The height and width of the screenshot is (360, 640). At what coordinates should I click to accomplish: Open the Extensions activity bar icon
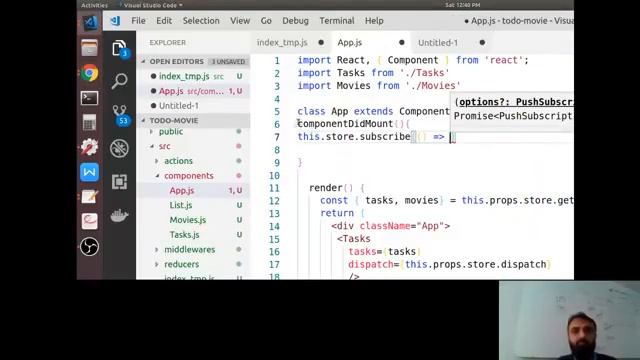pyautogui.click(x=119, y=182)
